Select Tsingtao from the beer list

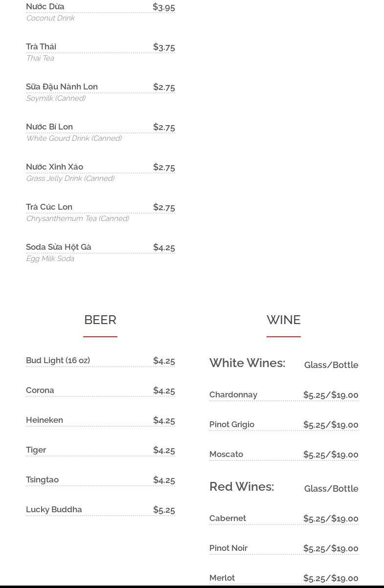pyautogui.click(x=43, y=480)
